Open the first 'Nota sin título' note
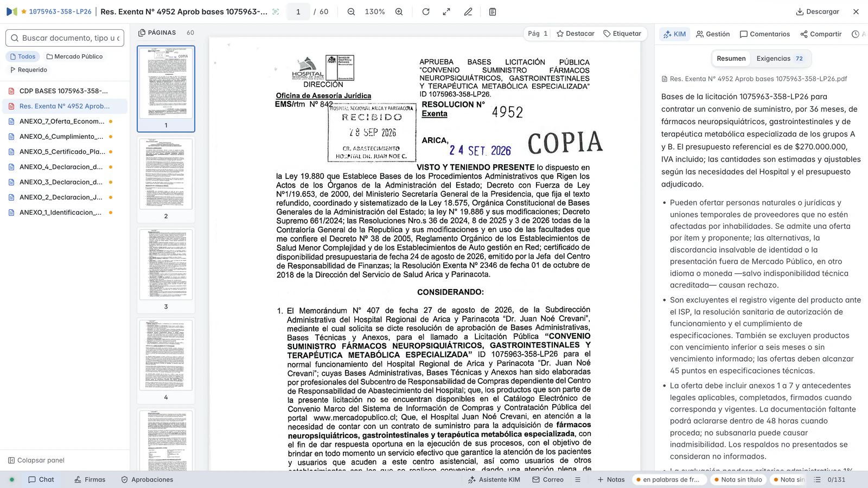The height and width of the screenshot is (488, 868). point(738,479)
